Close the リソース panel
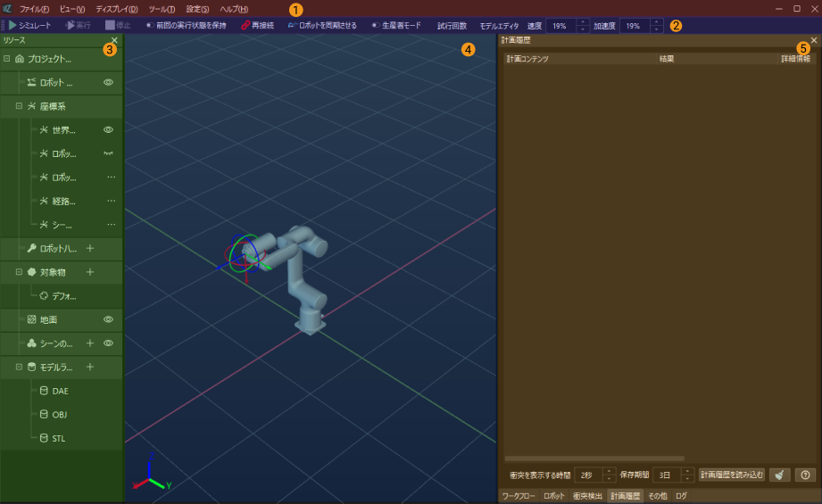This screenshot has height=504, width=822. point(115,40)
